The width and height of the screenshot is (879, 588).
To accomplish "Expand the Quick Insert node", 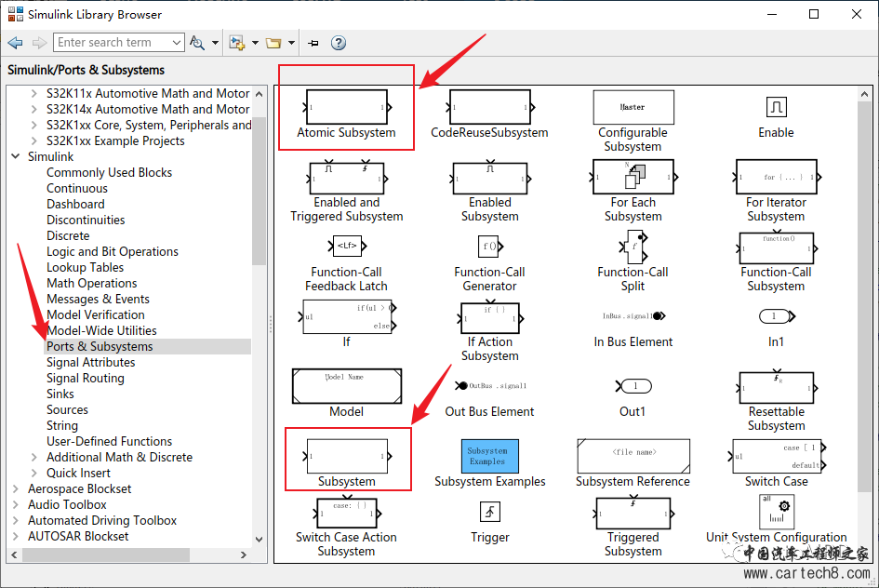I will pyautogui.click(x=34, y=473).
